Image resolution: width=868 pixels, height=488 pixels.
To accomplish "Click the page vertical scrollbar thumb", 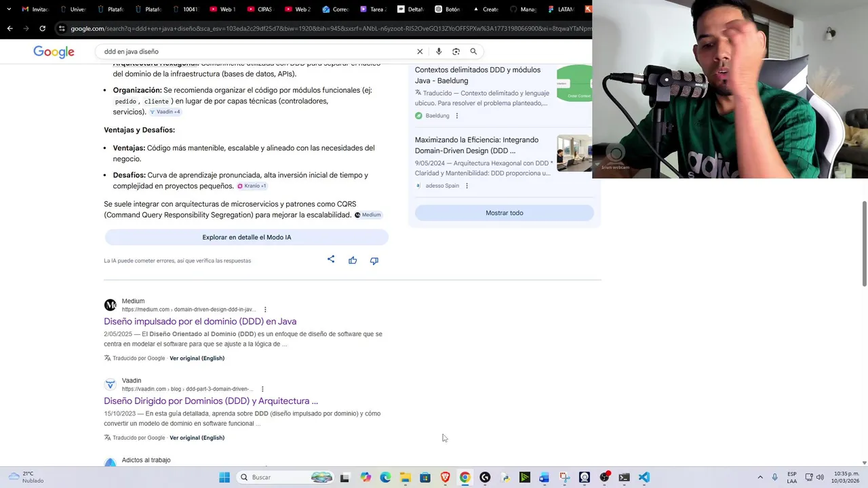I will 864,244.
